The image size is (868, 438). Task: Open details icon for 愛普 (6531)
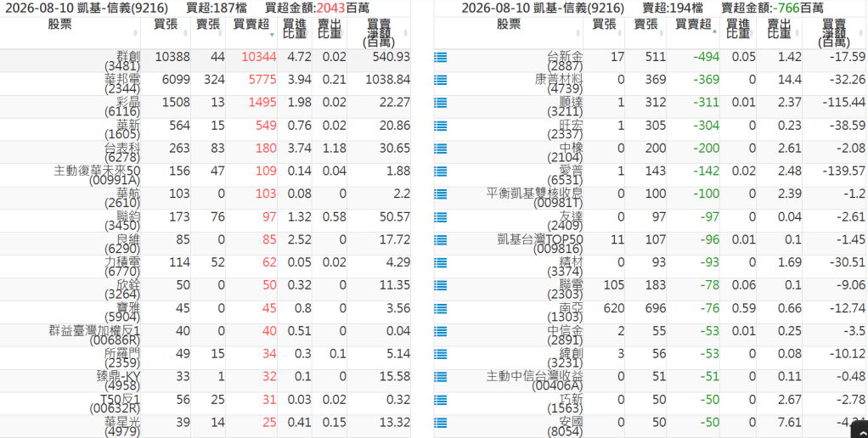[x=441, y=171]
